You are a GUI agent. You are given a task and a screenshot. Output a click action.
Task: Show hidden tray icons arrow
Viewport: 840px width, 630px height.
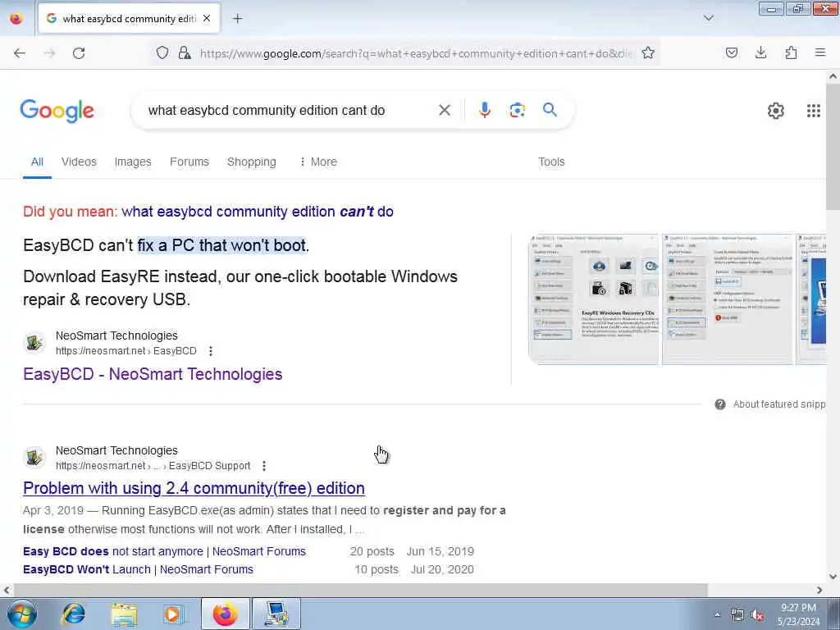(717, 614)
